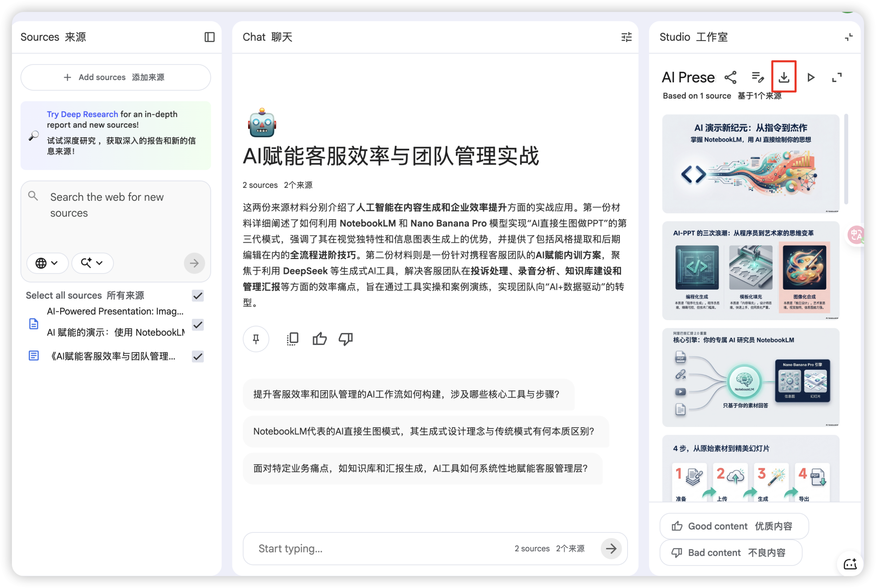Toggle the Select all sources checkbox
The width and height of the screenshot is (876, 588).
tap(198, 296)
